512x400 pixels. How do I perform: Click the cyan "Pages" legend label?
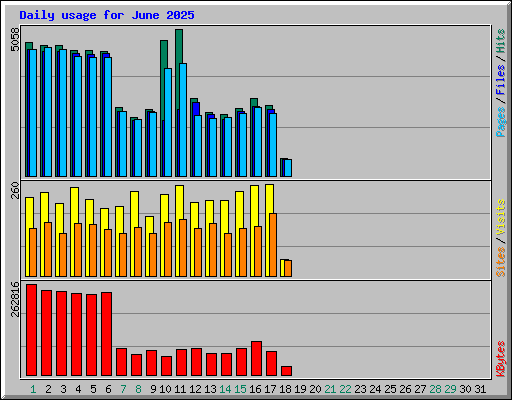pyautogui.click(x=501, y=122)
